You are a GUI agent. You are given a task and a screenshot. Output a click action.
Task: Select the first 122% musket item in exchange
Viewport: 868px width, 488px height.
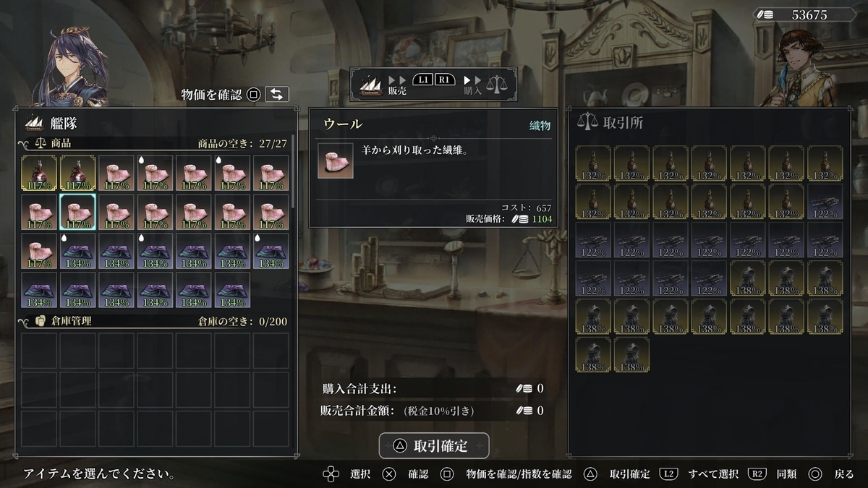tap(825, 202)
